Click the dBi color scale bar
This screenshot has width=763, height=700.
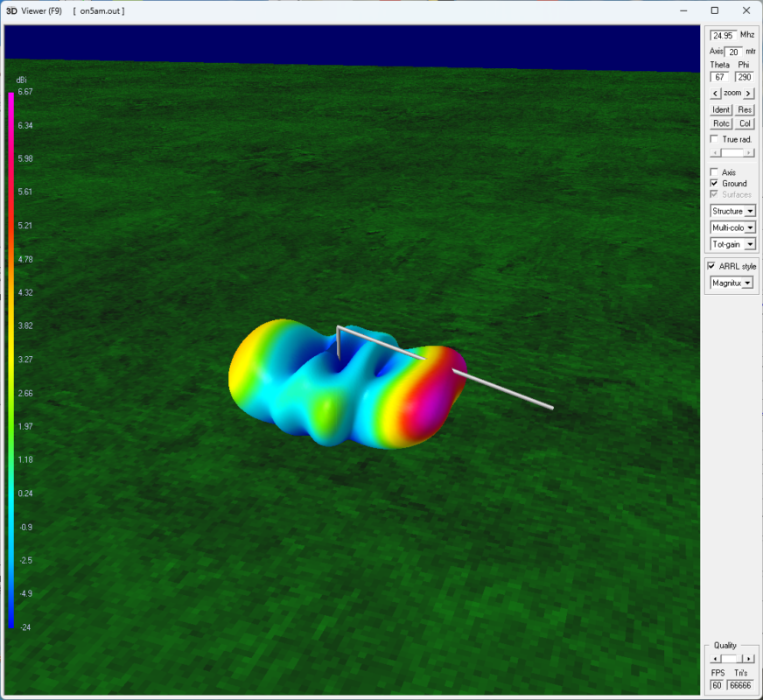10,360
